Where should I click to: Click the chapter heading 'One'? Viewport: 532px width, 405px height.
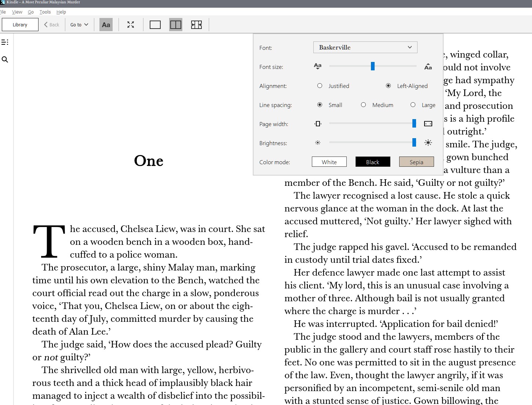point(149,161)
